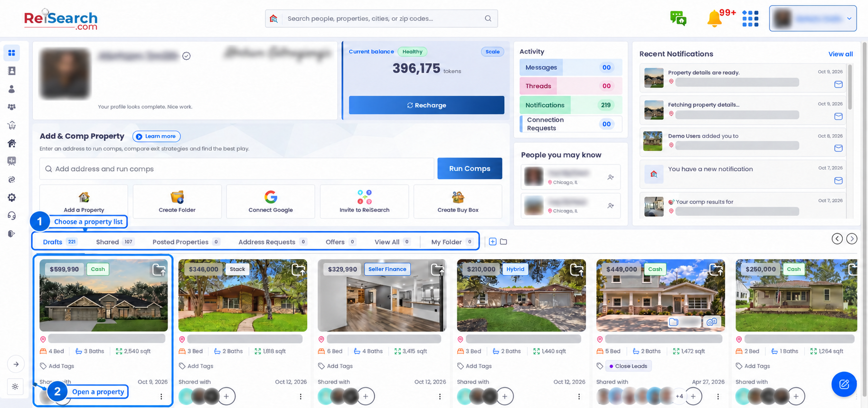This screenshot has height=408, width=868.
Task: Add a share user on the $329,990 card
Action: [x=366, y=396]
